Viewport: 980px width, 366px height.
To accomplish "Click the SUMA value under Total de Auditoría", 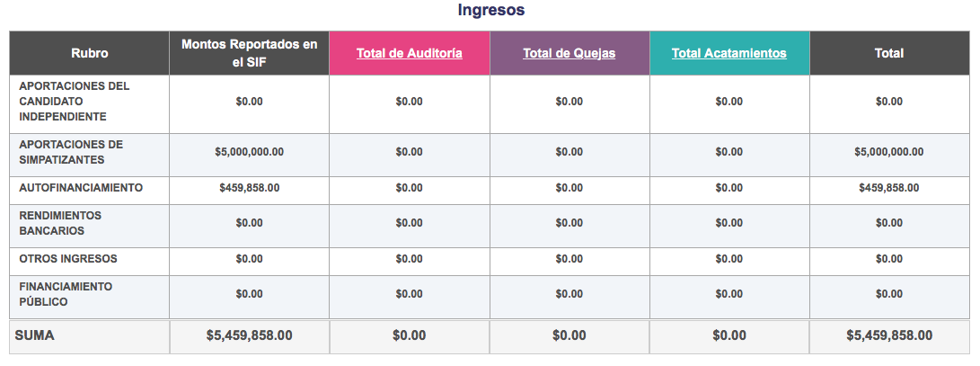I will (x=410, y=335).
